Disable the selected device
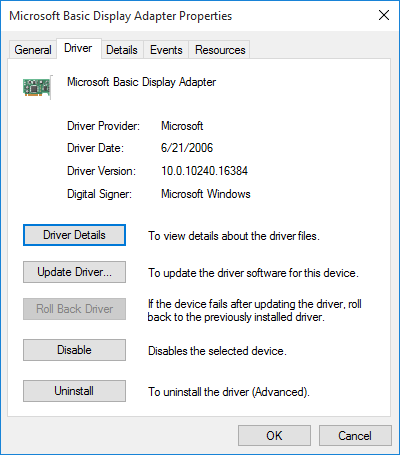 pyautogui.click(x=74, y=350)
